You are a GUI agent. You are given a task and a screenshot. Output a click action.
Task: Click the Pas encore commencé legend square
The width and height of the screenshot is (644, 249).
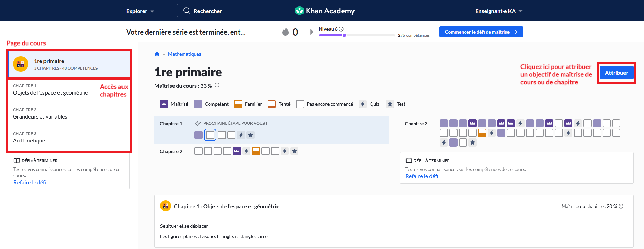300,104
